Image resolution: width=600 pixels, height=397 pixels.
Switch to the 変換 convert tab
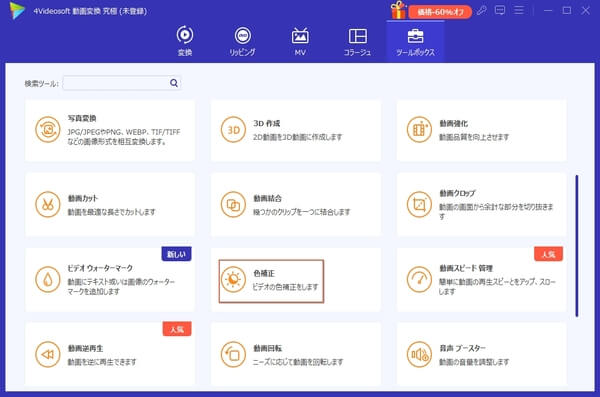185,41
